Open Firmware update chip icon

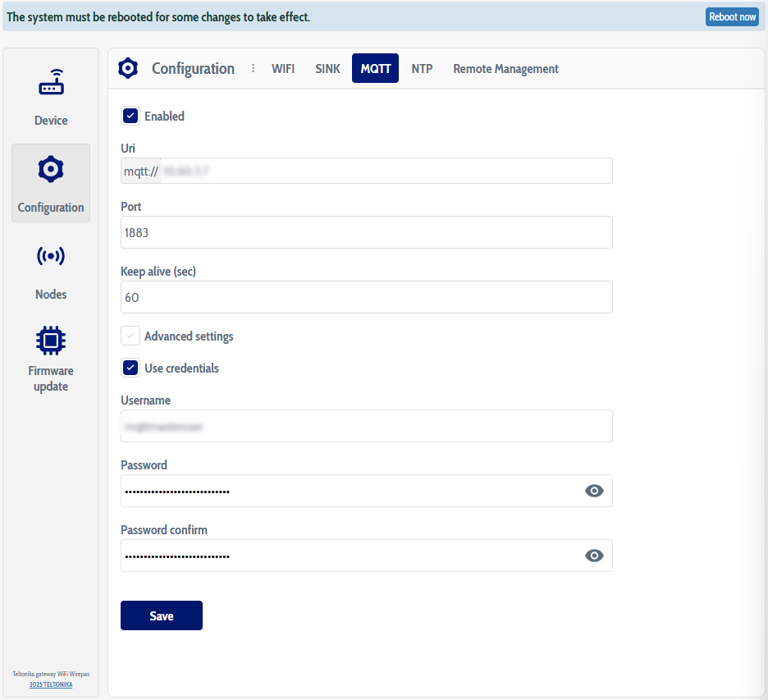click(51, 340)
